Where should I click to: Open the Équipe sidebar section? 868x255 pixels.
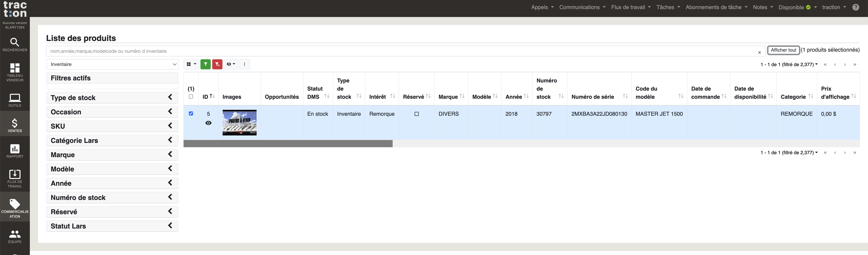(15, 237)
